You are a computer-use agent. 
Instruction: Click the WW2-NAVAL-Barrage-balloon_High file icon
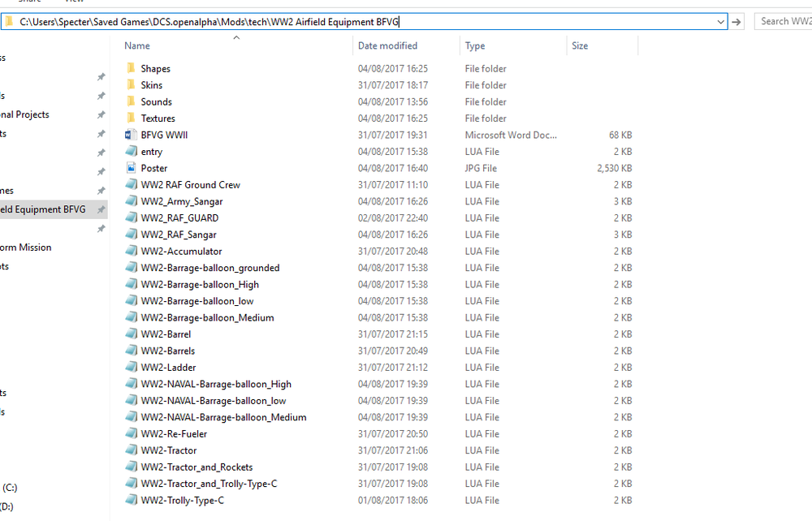tap(131, 383)
